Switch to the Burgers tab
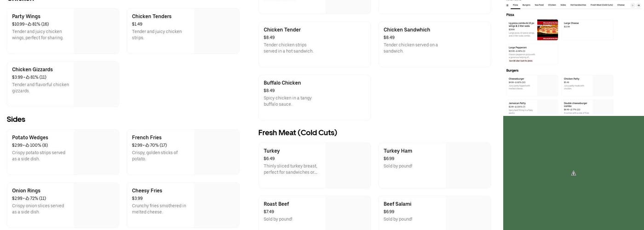644x230 pixels. pyautogui.click(x=526, y=5)
